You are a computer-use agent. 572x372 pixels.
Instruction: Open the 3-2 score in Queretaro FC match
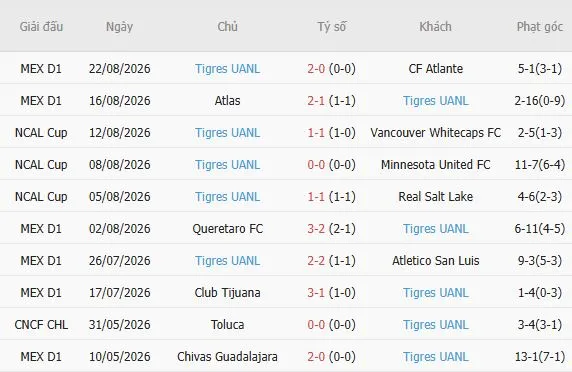point(316,229)
